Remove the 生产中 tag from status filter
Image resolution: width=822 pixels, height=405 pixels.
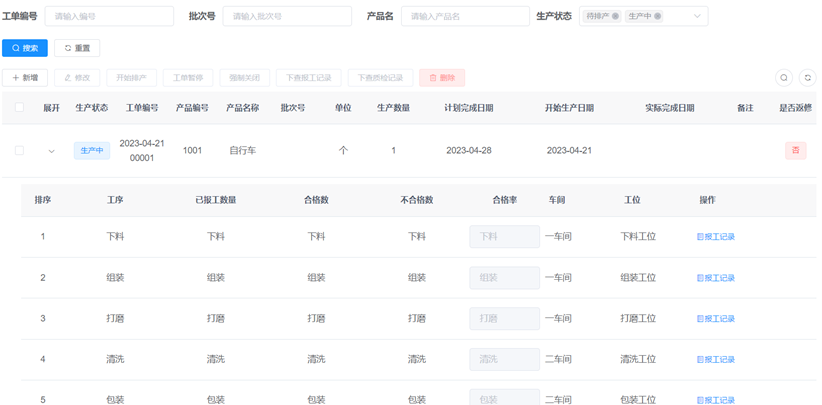tap(658, 16)
